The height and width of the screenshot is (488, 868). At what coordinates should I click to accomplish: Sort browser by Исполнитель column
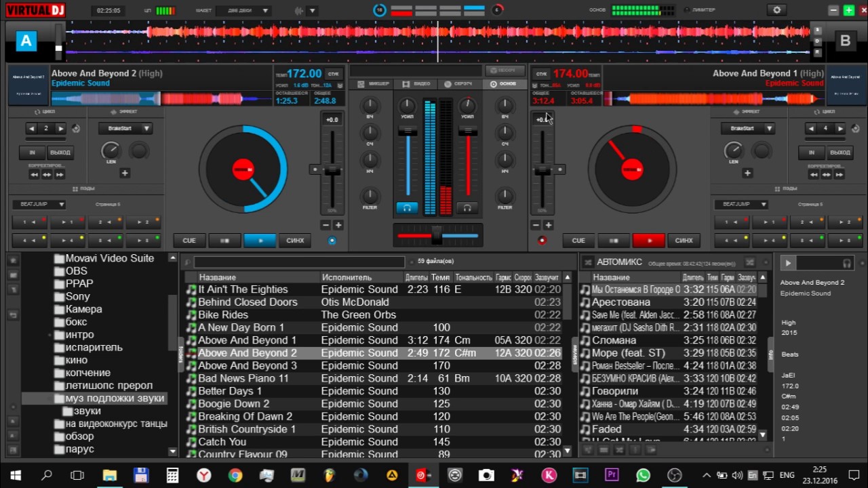pos(361,277)
